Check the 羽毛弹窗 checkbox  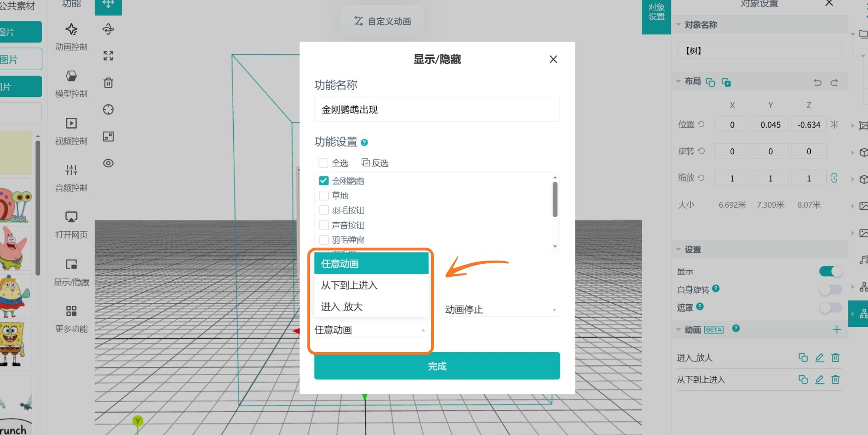pyautogui.click(x=324, y=240)
